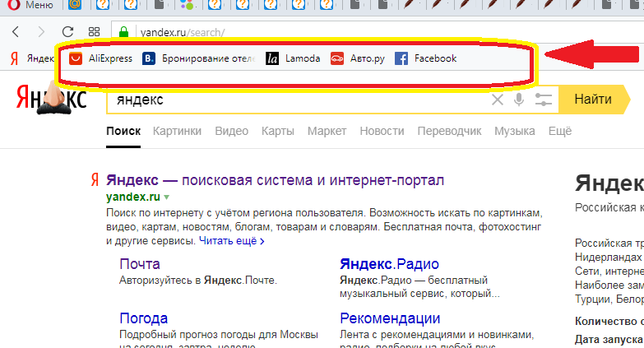Click the text Авторизуйтесь в Яндекс.Почте.
Viewport: 644px width, 348px height.
(198, 281)
